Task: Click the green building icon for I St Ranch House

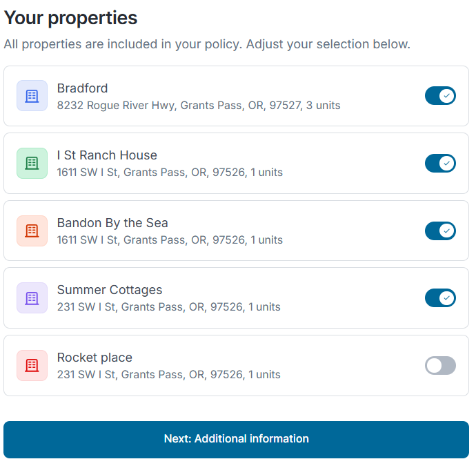Action: pyautogui.click(x=32, y=163)
